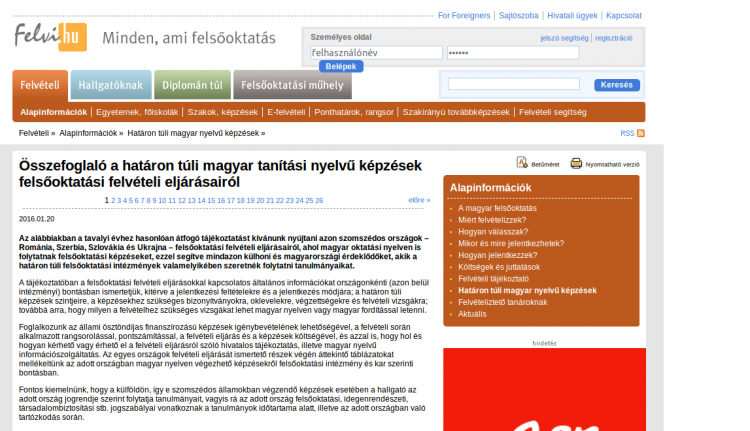
Task: Click the RSS feed icon
Action: pyautogui.click(x=641, y=133)
